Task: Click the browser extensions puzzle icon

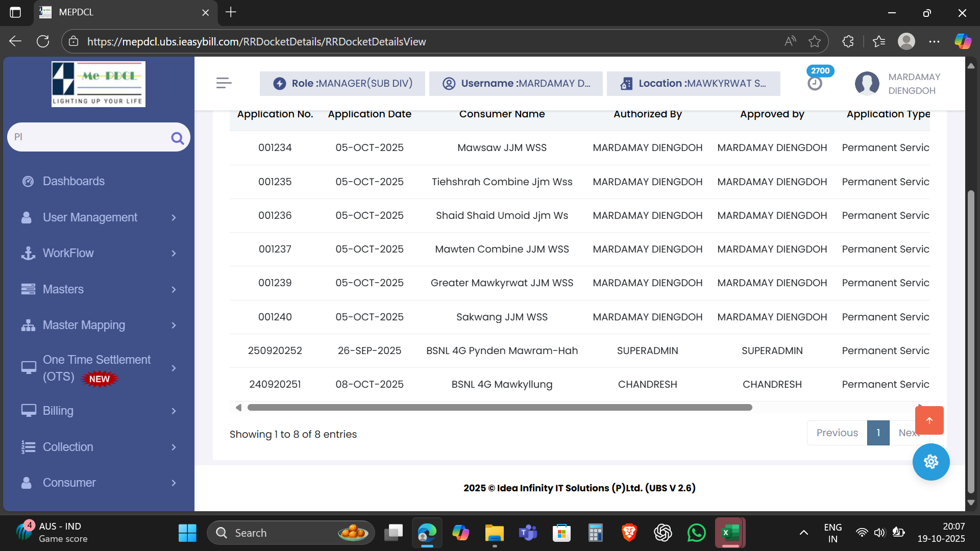Action: click(848, 41)
